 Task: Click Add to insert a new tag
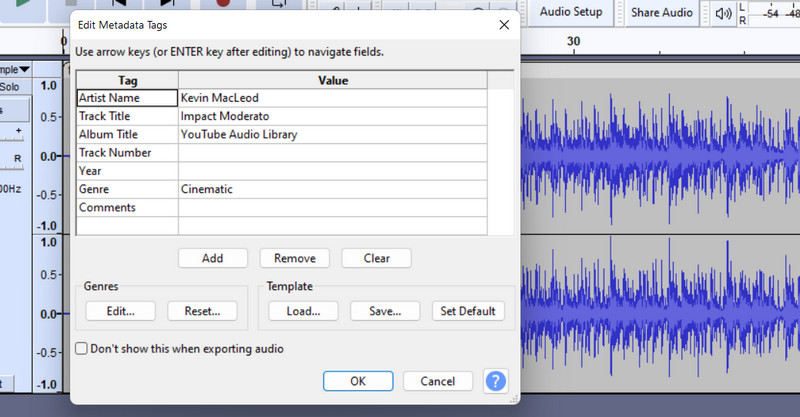pos(212,258)
